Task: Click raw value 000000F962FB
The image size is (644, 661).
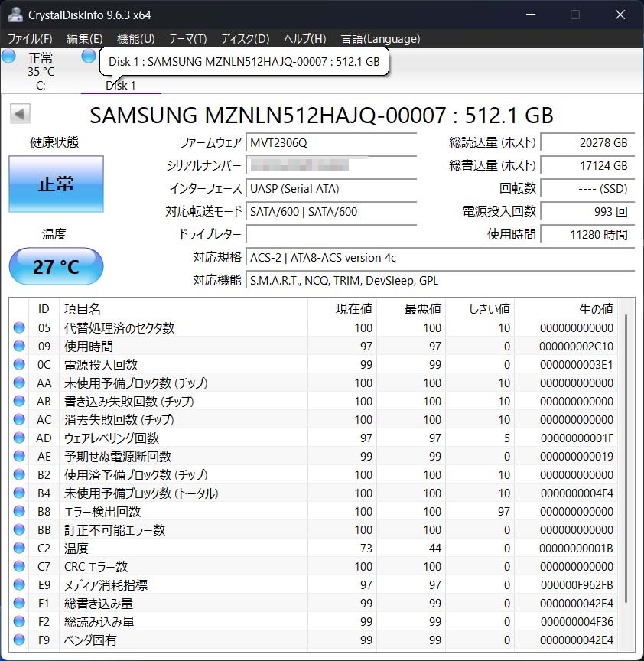Action: point(577,584)
